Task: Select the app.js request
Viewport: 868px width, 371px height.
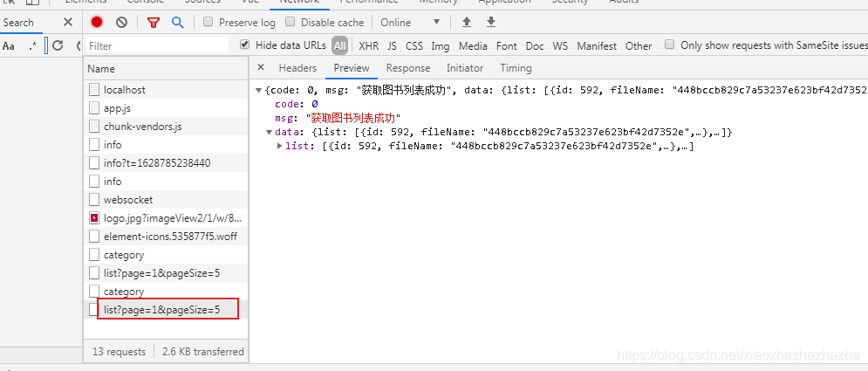Action: point(166,108)
